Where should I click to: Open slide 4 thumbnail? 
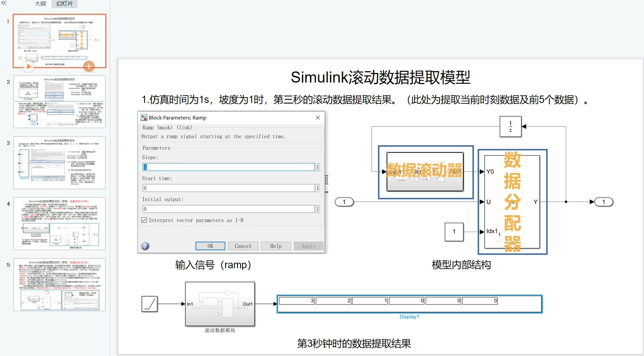[59, 224]
